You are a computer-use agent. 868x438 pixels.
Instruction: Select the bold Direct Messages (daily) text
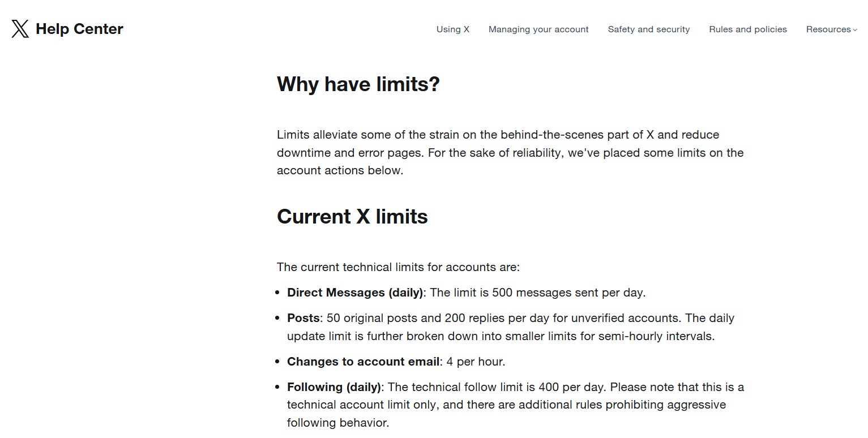point(355,293)
